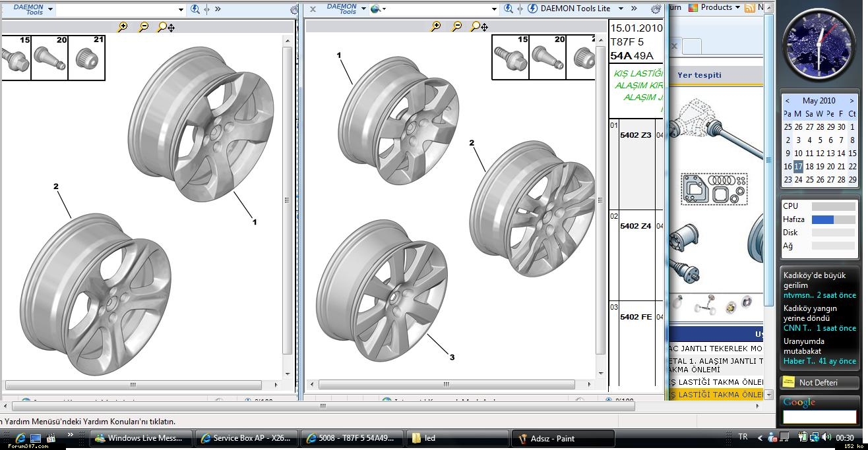Open the Not Defteri gadget
This screenshot has width=868, height=450.
(x=818, y=382)
